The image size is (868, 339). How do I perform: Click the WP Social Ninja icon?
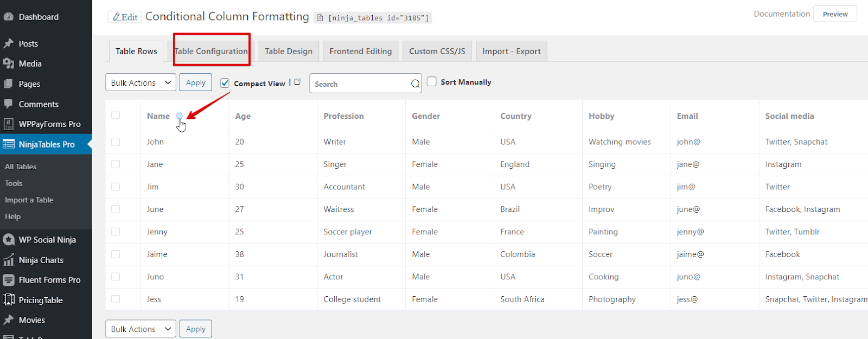point(8,240)
